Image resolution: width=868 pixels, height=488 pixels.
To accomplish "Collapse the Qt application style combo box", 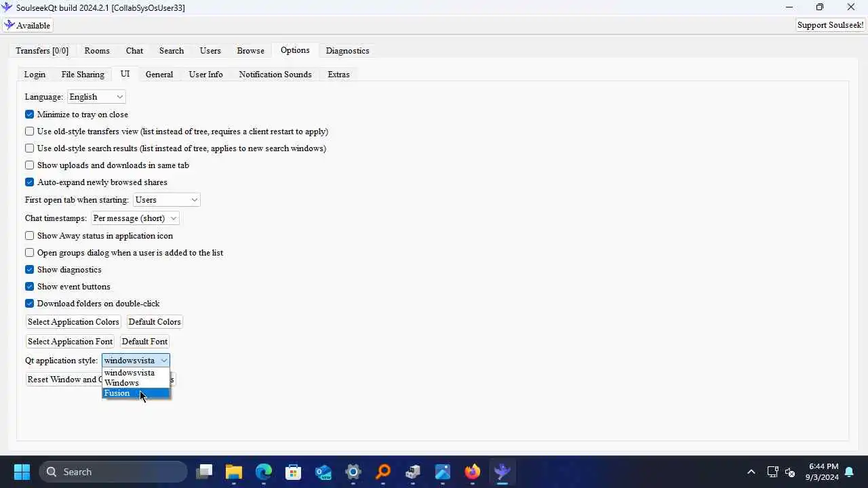I will pos(136,361).
